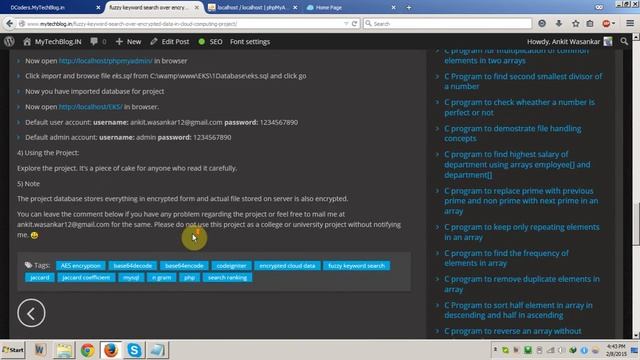Screen dimensions: 640x360
Task: Reload the page with refresh icon
Action: coord(354,24)
